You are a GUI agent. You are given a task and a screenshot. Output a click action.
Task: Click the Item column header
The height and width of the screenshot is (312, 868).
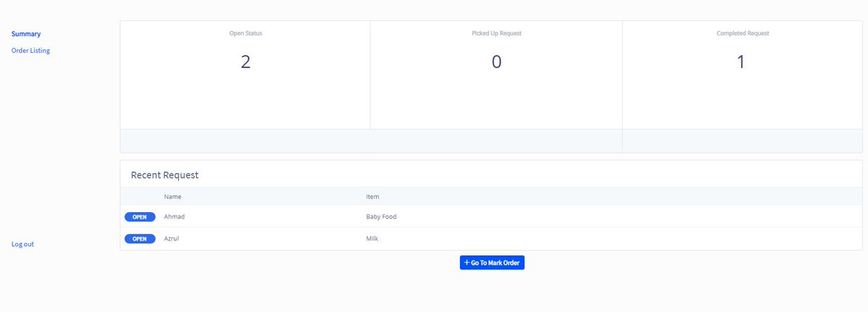373,197
